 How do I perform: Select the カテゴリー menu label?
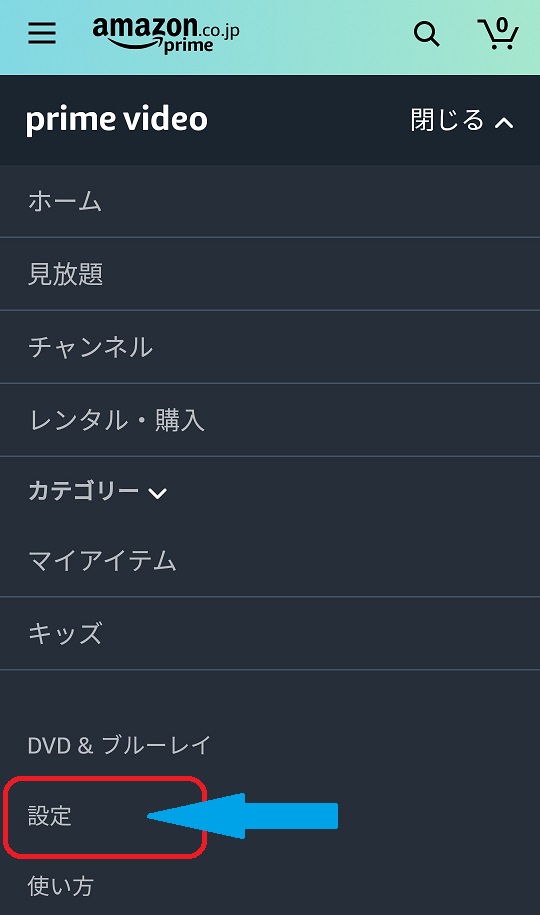tap(83, 491)
